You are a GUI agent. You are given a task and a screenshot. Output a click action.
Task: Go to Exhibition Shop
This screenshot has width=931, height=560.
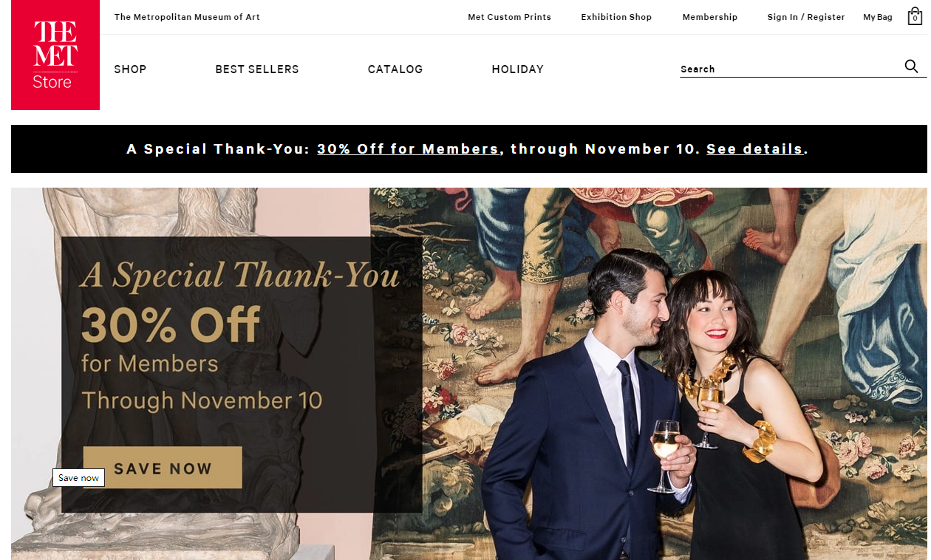616,17
